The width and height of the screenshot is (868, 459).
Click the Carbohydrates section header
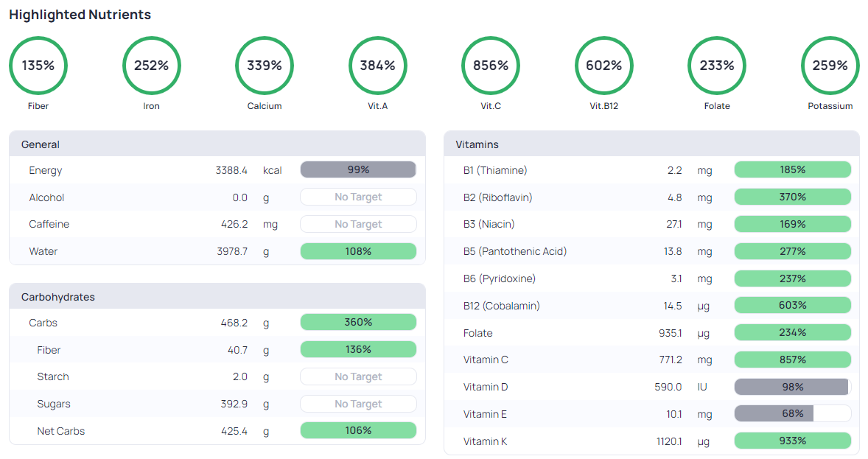click(x=58, y=297)
